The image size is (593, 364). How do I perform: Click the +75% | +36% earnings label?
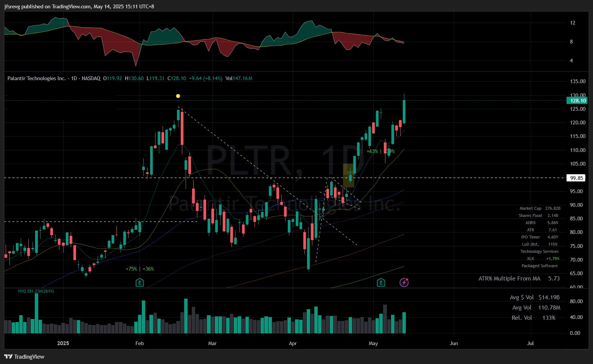(x=140, y=269)
